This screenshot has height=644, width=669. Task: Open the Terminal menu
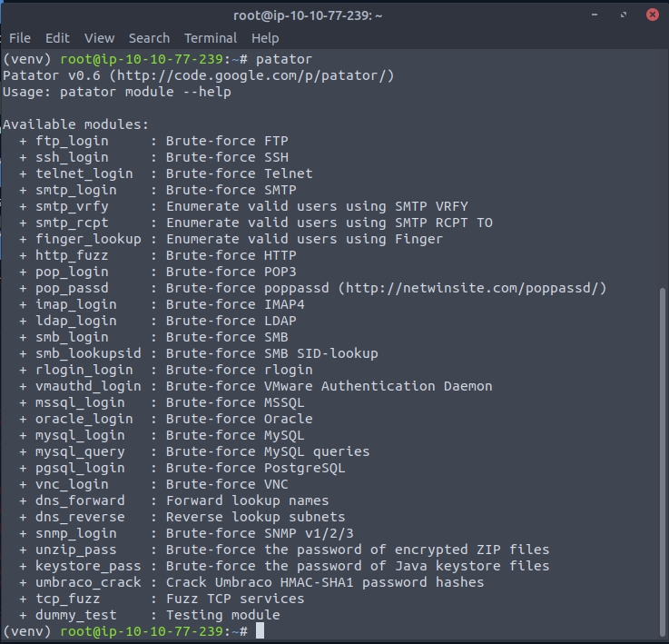[211, 38]
